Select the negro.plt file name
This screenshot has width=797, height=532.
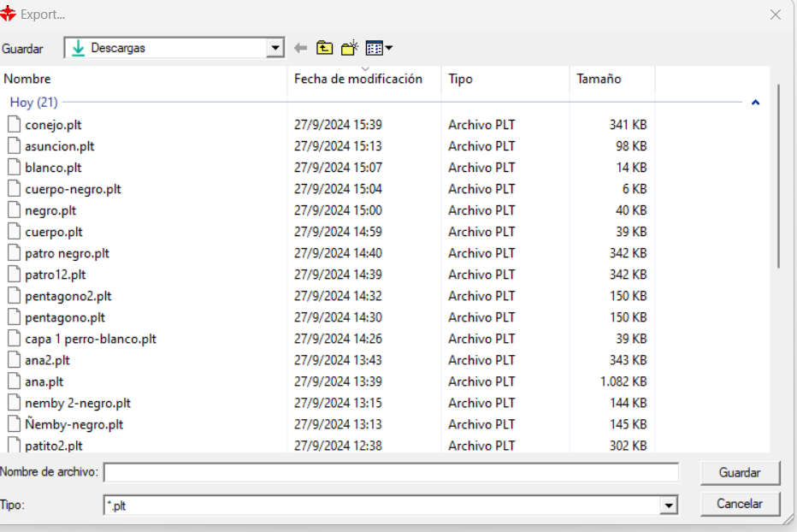(x=50, y=210)
